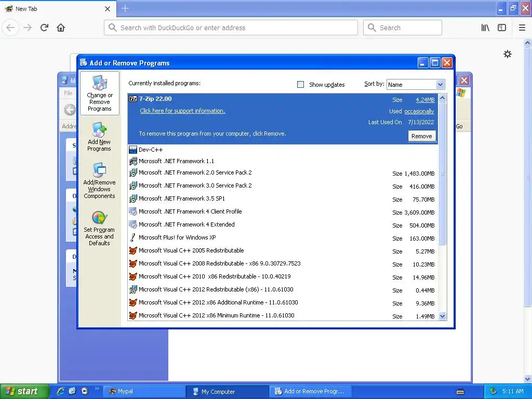The width and height of the screenshot is (532, 399).
Task: Click the Visual C++ 2010 x86 Redistributable icon
Action: [133, 276]
